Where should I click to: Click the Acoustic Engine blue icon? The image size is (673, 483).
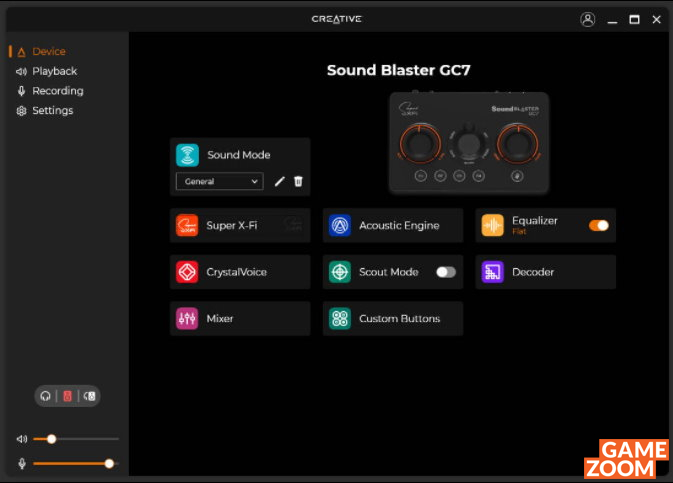(340, 225)
